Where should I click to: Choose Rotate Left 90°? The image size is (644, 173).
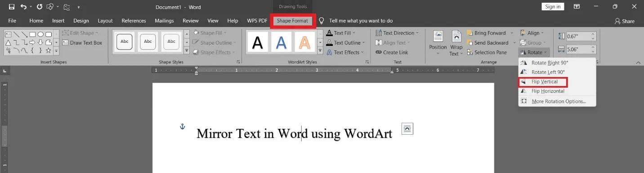[x=557, y=72]
